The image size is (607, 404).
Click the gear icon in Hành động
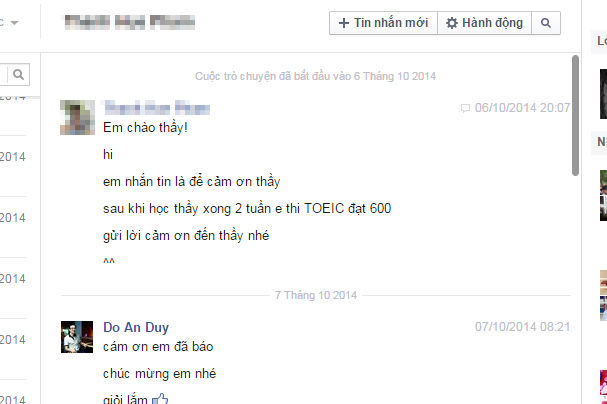tap(451, 23)
